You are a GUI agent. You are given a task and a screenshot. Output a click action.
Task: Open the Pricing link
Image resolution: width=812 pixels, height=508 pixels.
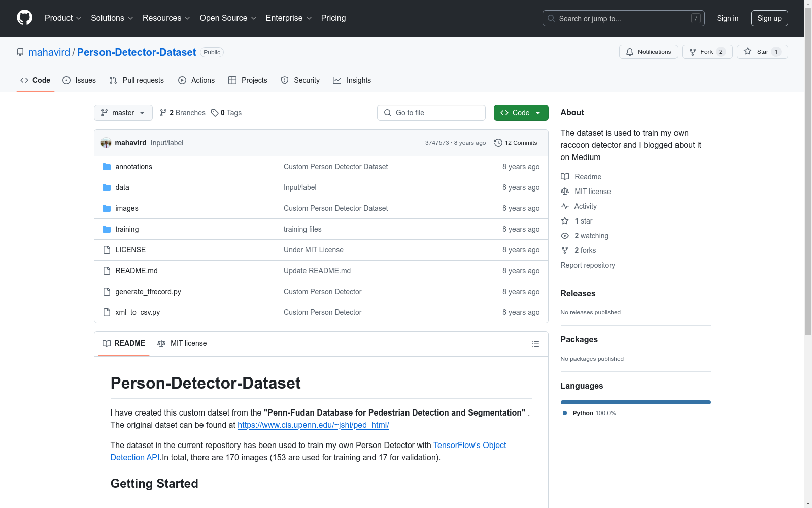(333, 18)
